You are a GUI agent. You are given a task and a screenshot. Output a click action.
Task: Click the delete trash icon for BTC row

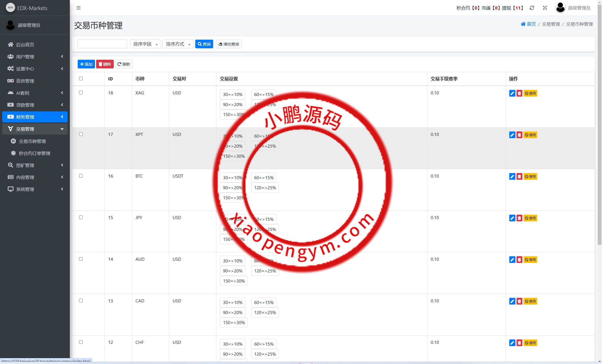[x=520, y=176]
